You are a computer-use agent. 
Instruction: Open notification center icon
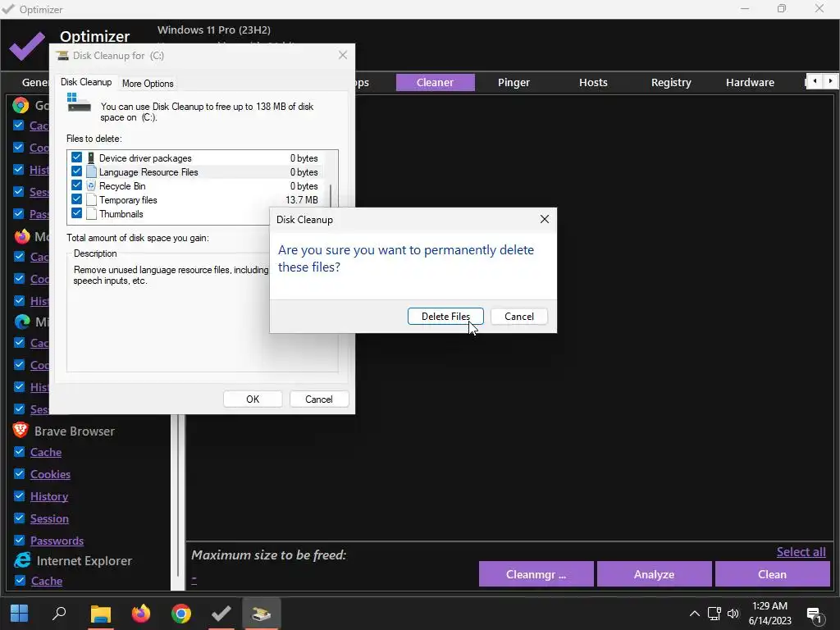pos(815,615)
